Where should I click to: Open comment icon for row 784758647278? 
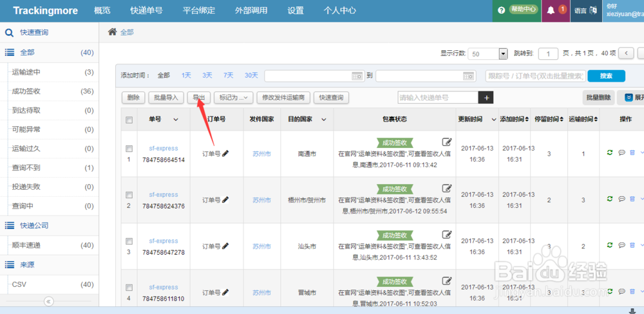click(x=622, y=245)
